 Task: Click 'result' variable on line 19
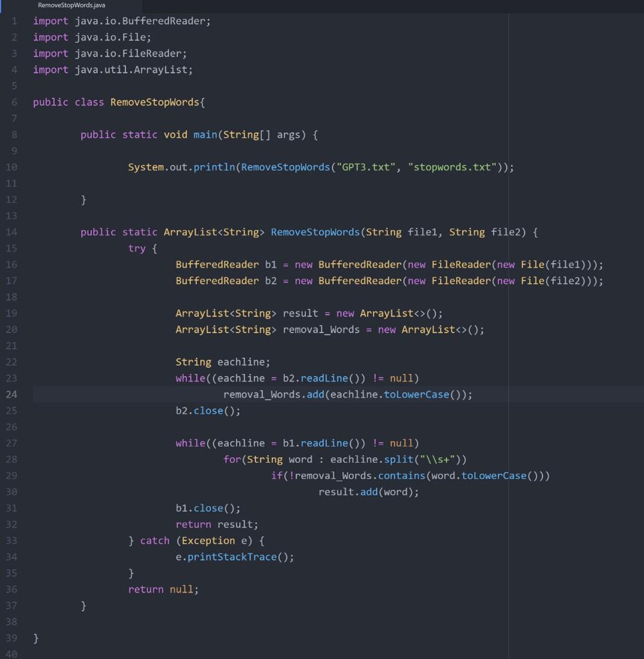click(x=300, y=313)
